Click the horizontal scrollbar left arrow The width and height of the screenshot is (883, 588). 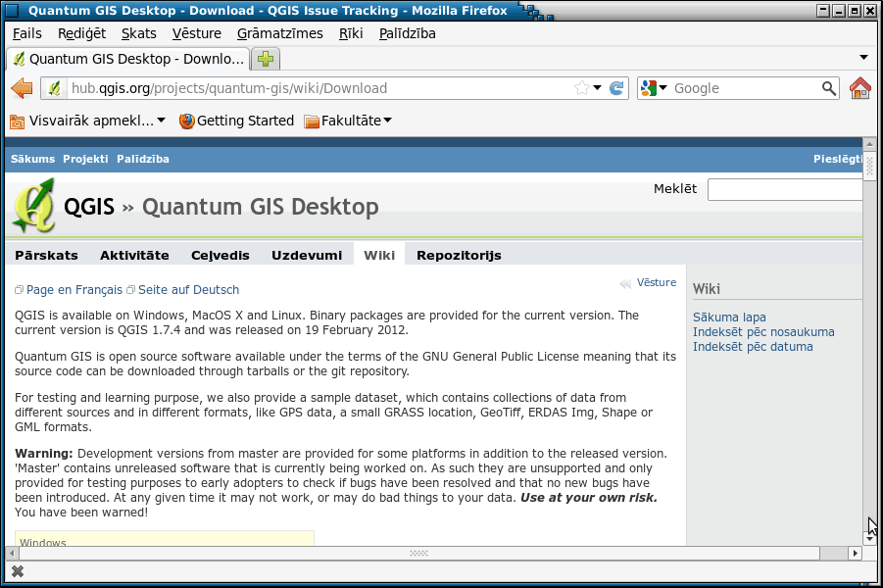(x=12, y=553)
